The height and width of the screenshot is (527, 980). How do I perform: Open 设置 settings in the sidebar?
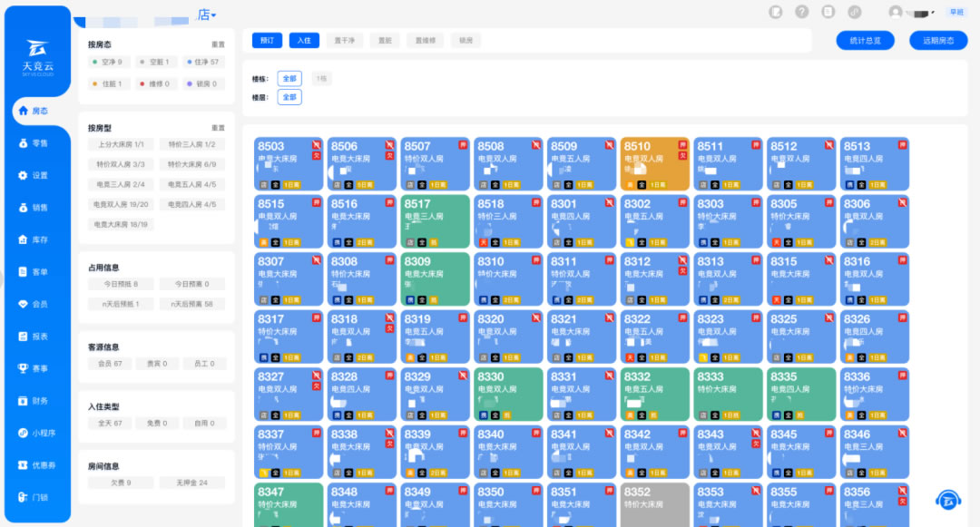click(34, 175)
